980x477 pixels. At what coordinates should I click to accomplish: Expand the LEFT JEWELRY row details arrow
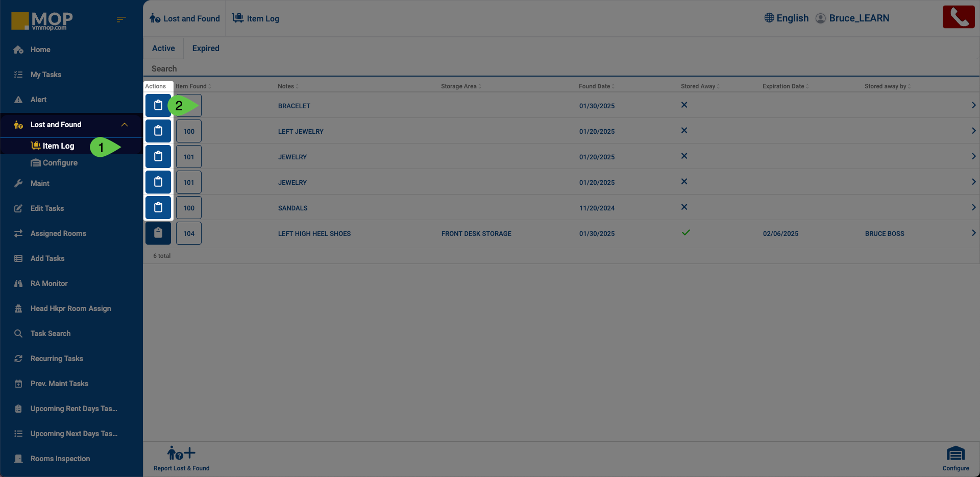[x=973, y=131]
